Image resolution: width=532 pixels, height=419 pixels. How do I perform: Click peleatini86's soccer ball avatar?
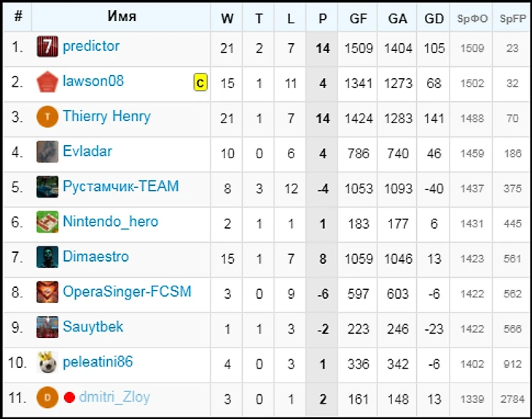point(47,362)
